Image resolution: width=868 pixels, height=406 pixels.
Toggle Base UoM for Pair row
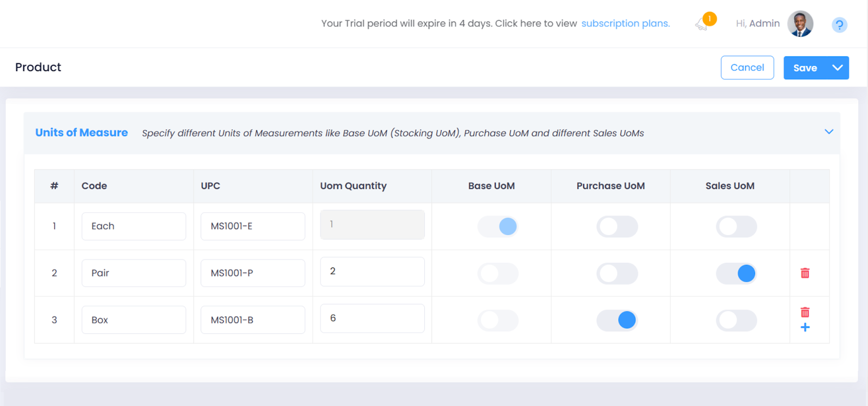497,274
